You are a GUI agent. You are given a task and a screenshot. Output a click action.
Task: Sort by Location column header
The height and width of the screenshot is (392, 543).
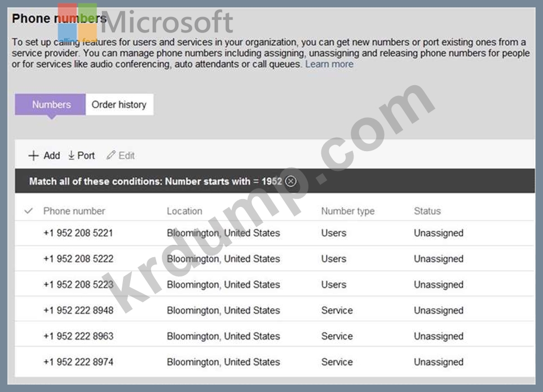pos(184,211)
